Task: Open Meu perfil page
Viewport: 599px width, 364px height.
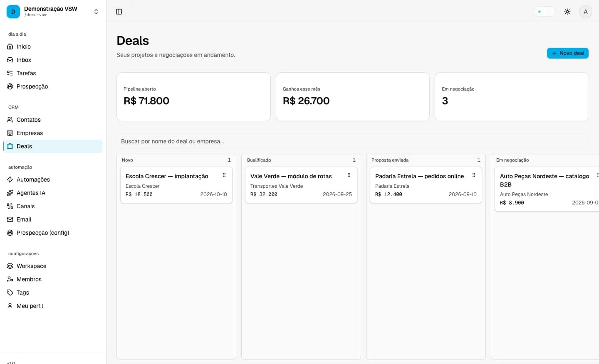Action: pyautogui.click(x=53, y=306)
